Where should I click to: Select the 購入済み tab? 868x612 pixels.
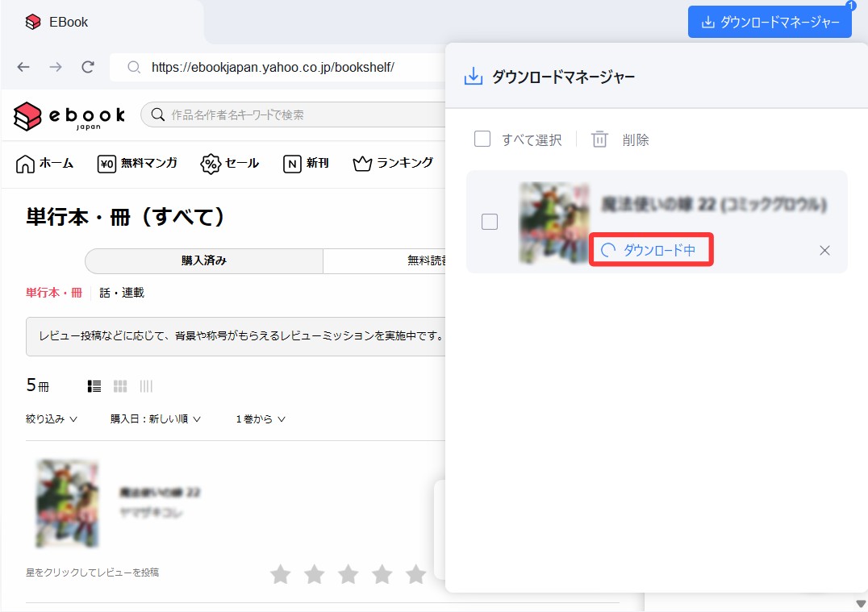coord(203,261)
